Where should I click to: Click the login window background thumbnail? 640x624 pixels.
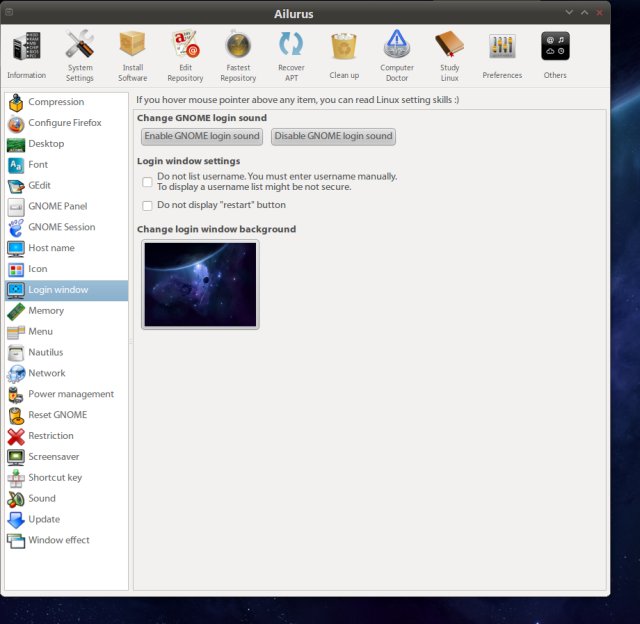click(200, 284)
